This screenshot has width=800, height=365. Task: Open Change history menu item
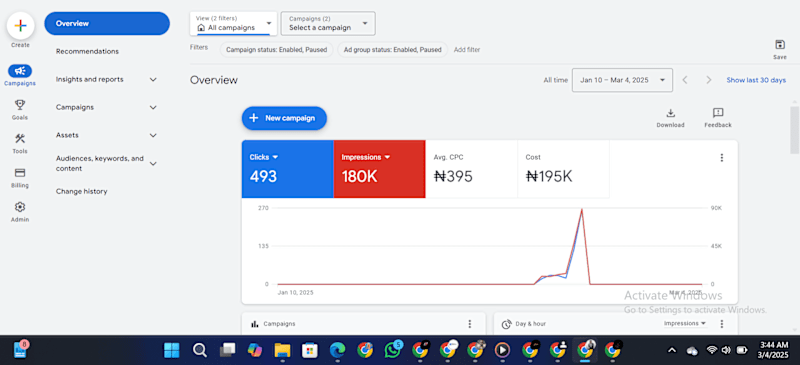pyautogui.click(x=82, y=191)
